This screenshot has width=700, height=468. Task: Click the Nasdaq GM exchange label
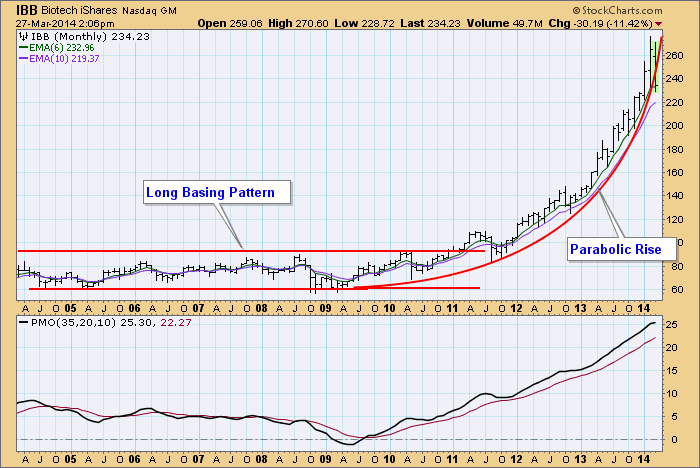coord(160,9)
